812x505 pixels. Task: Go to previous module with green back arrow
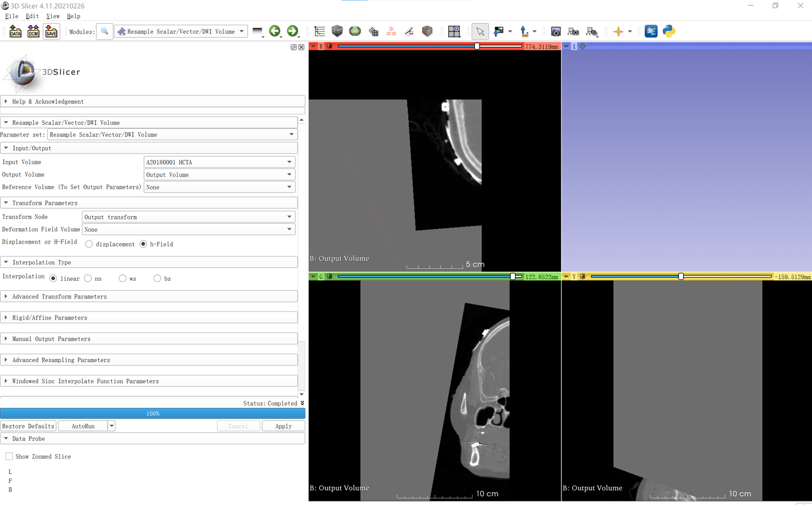(x=275, y=32)
